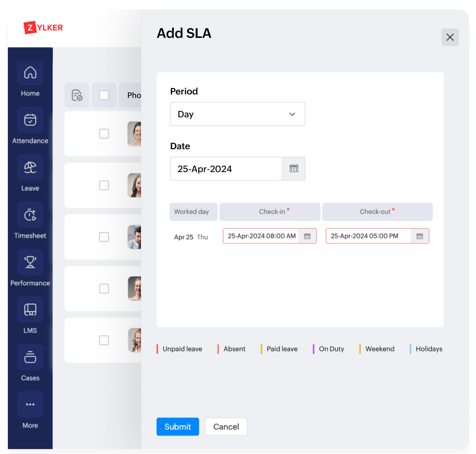Screen dimensions: 476x454
Task: Submit the Add SLA form
Action: (x=178, y=427)
